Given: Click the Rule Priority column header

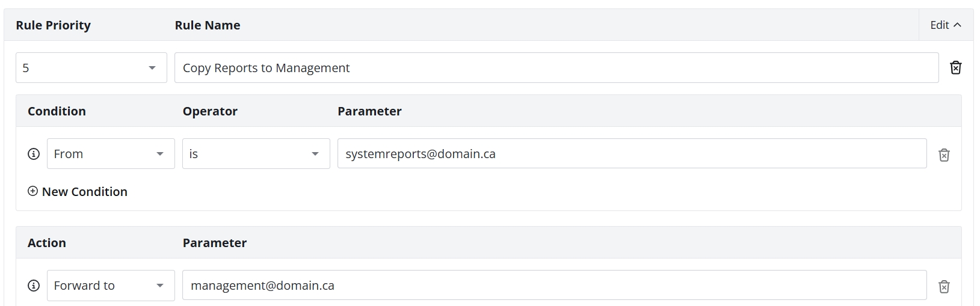Looking at the screenshot, I should [x=53, y=25].
